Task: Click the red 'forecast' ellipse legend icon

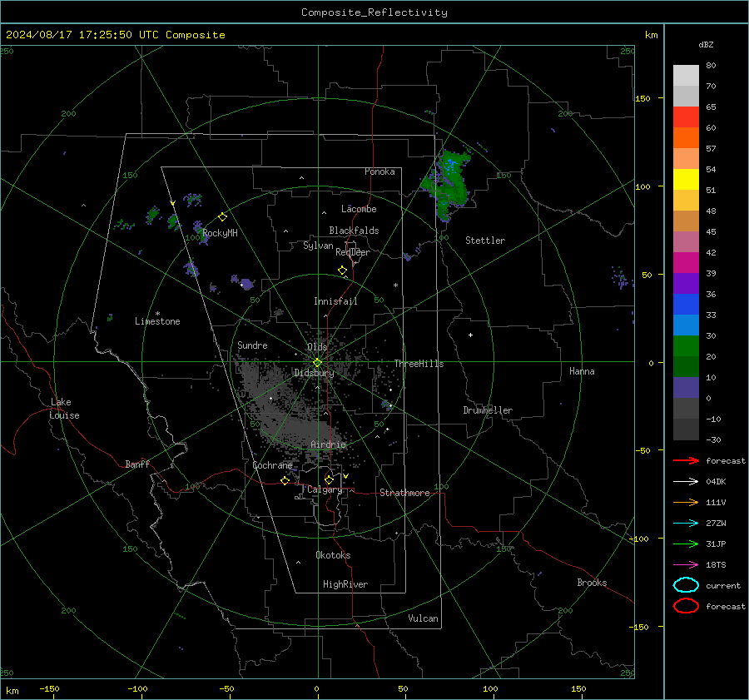Action: [686, 606]
